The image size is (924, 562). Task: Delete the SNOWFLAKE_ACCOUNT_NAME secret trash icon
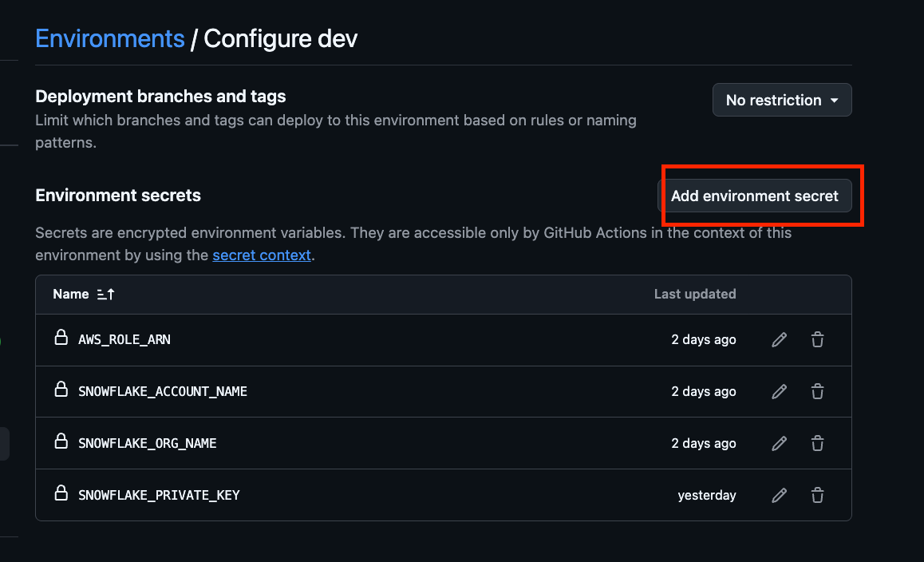tap(817, 392)
